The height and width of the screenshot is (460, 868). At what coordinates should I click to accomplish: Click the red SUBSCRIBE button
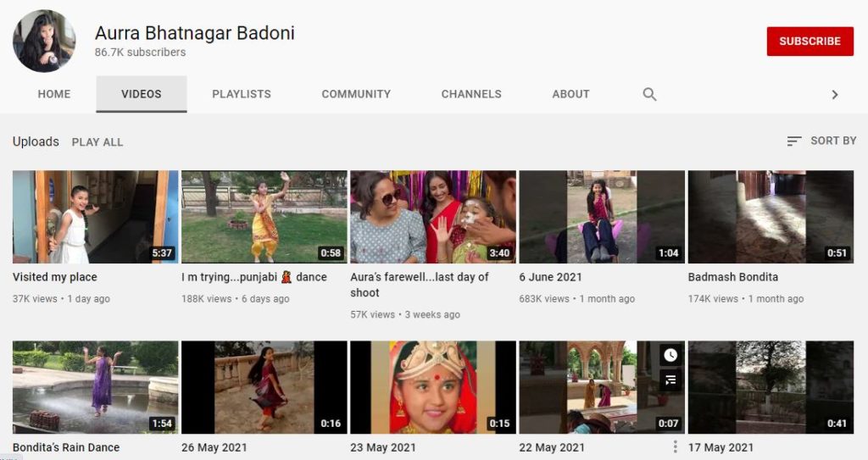810,41
